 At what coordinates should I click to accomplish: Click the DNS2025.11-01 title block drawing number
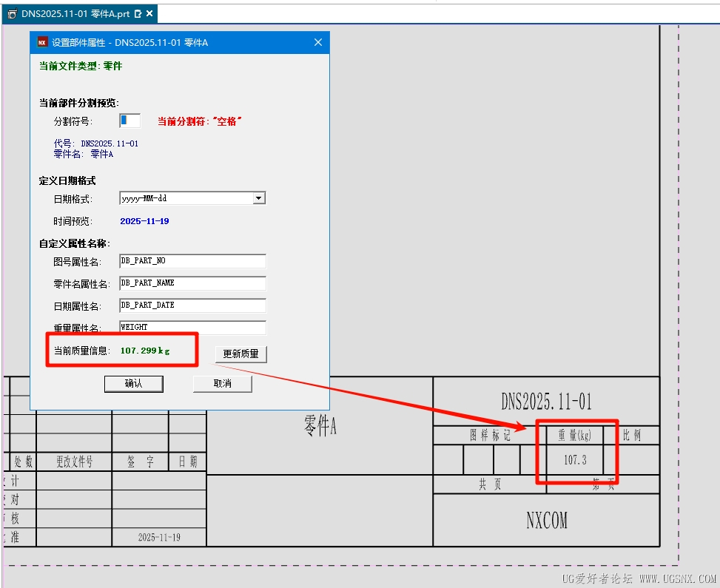coord(546,402)
